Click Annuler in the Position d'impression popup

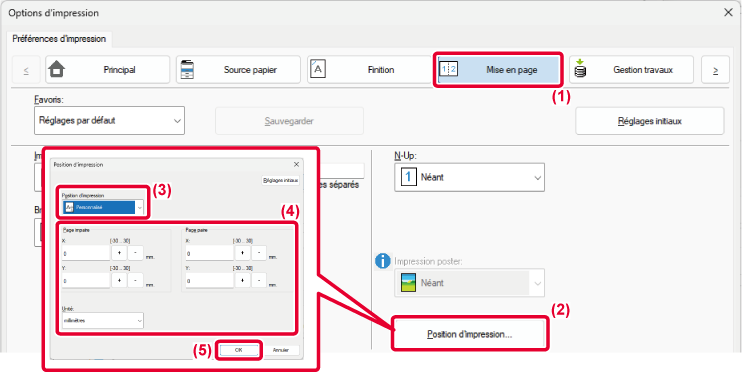[280, 350]
